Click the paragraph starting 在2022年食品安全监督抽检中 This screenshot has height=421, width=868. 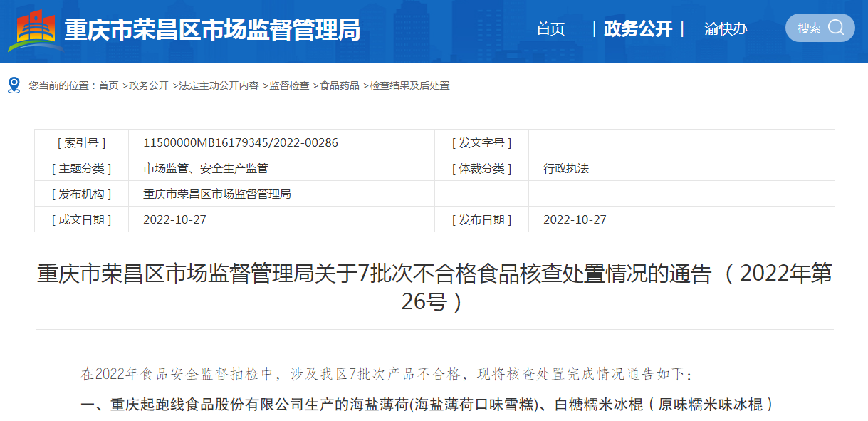point(386,373)
